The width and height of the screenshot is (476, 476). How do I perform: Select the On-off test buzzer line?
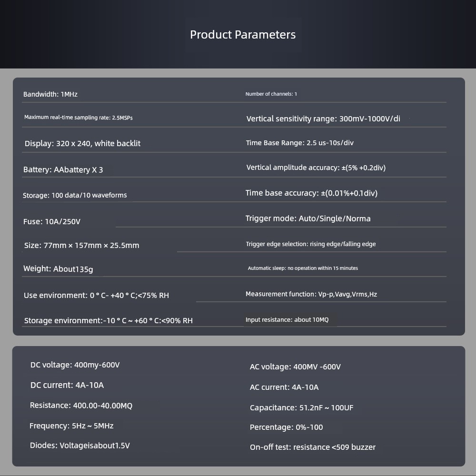click(x=312, y=447)
